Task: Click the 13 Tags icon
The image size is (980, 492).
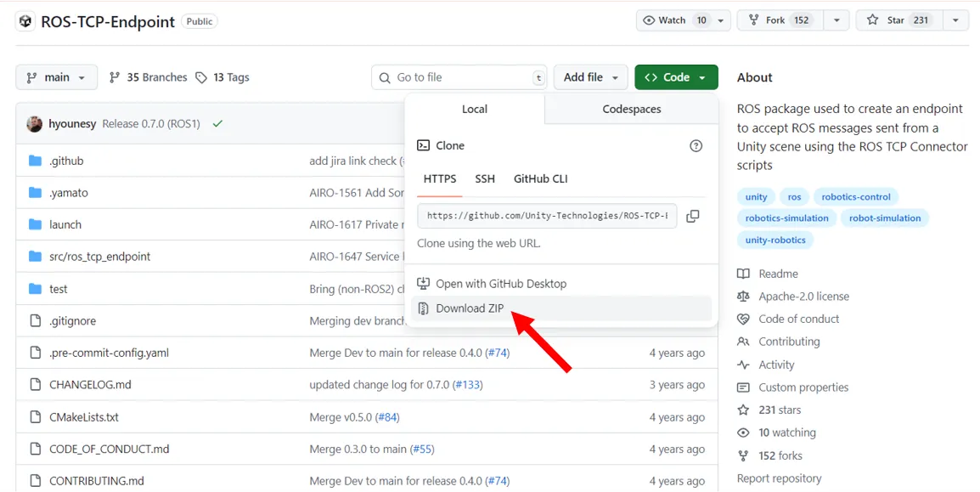Action: pos(201,77)
